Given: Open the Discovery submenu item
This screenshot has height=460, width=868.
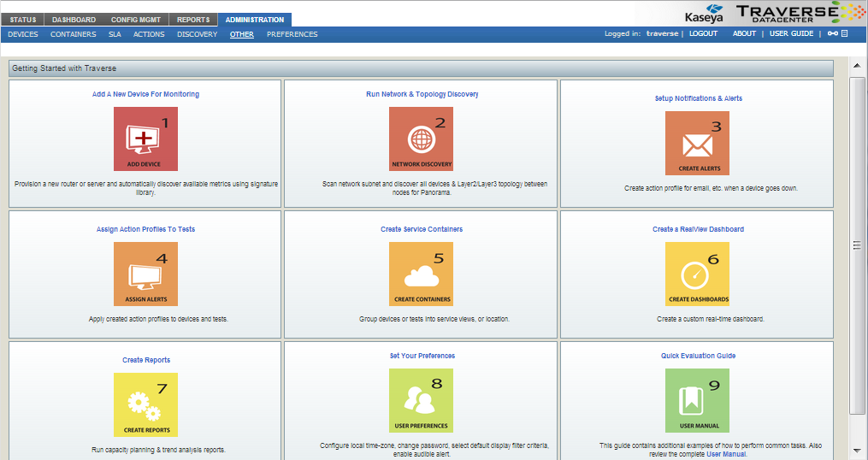Looking at the screenshot, I should [x=197, y=34].
